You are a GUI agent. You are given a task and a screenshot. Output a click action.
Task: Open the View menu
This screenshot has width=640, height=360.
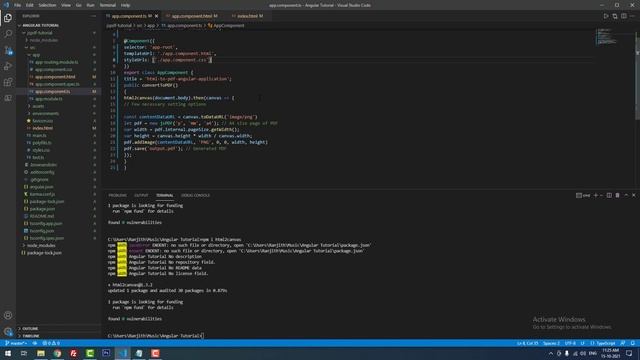tap(66, 5)
